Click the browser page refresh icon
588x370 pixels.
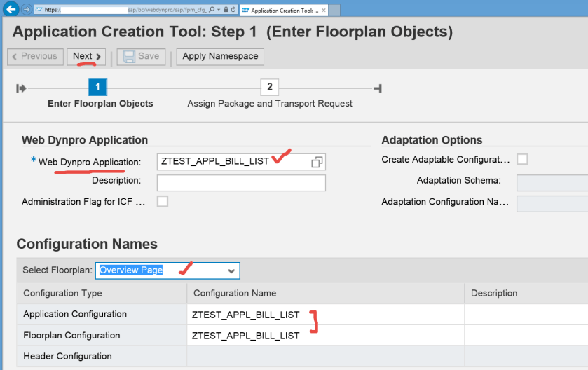pyautogui.click(x=233, y=11)
